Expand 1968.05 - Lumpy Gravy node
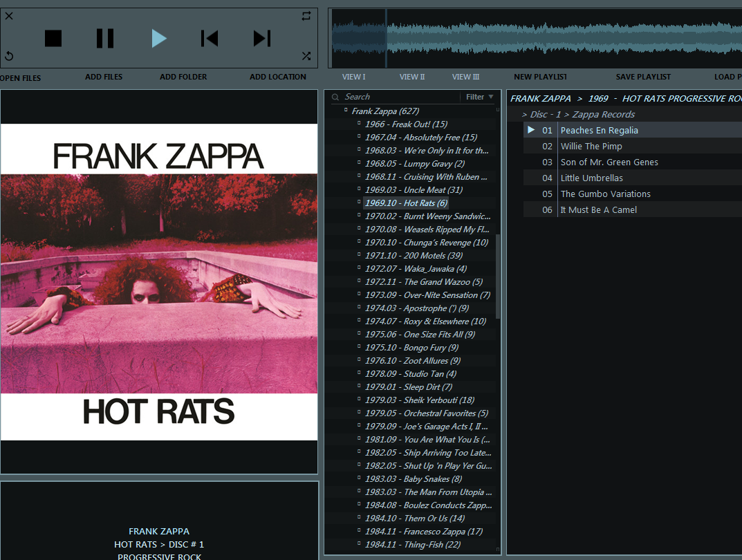The width and height of the screenshot is (742, 560). 359,162
